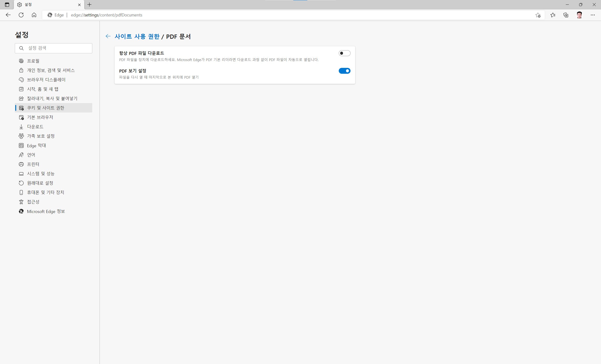Close the 설정 tab
601x364 pixels.
click(x=79, y=5)
